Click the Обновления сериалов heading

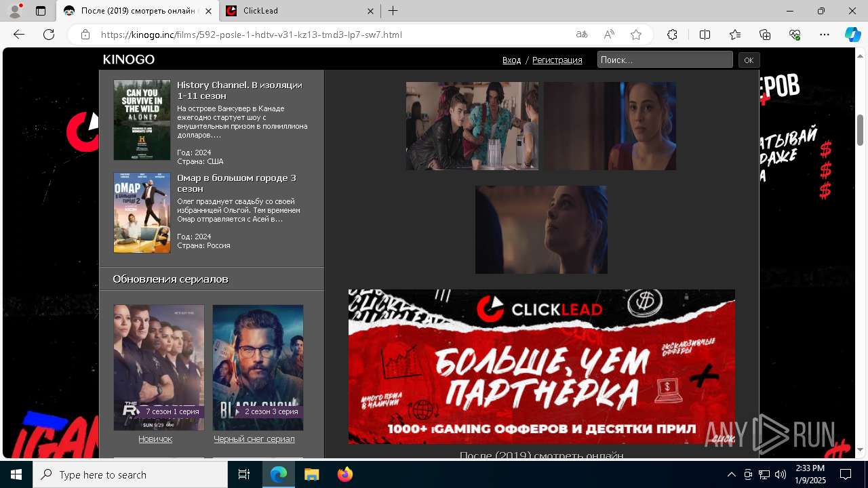click(170, 279)
